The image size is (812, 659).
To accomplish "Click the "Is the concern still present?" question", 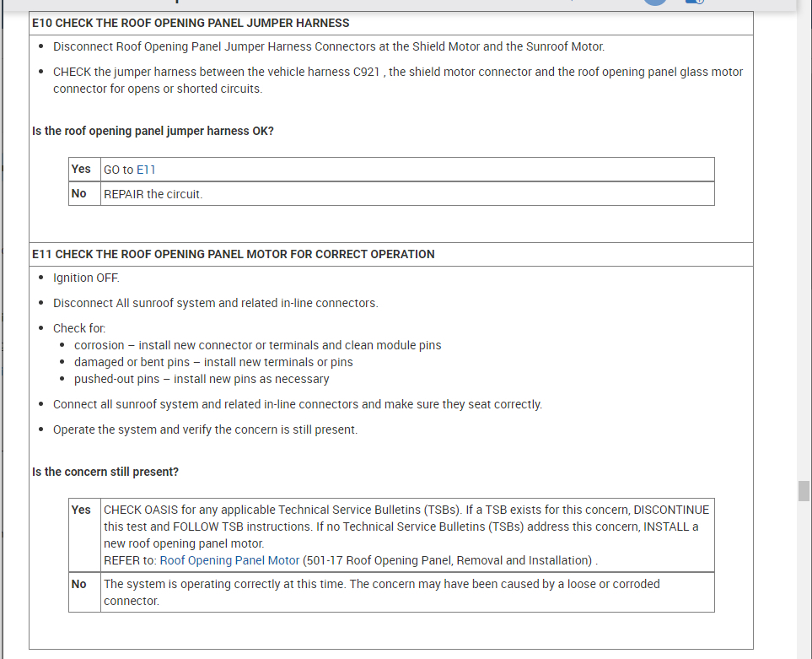I will click(105, 472).
